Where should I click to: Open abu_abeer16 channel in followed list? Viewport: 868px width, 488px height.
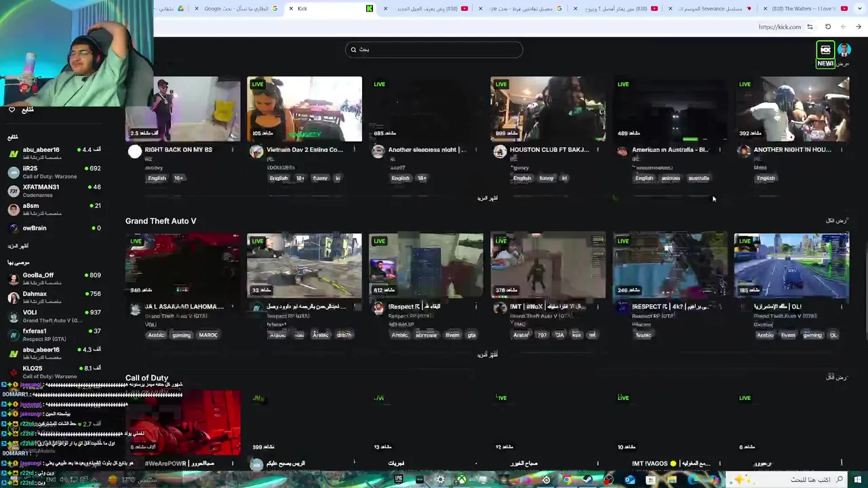coord(54,153)
